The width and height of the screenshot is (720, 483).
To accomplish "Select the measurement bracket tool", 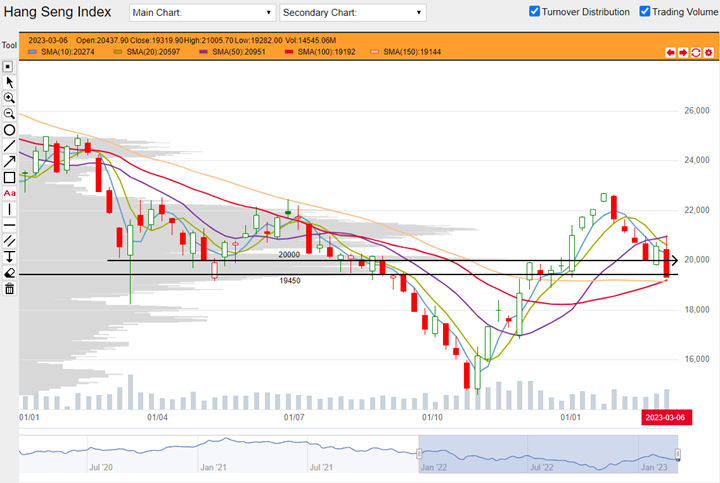I will [x=9, y=257].
